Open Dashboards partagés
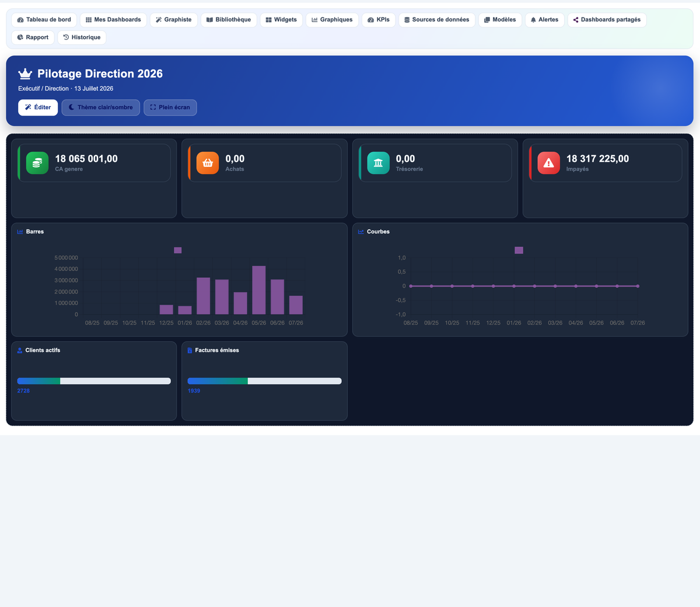This screenshot has width=700, height=607. point(607,20)
